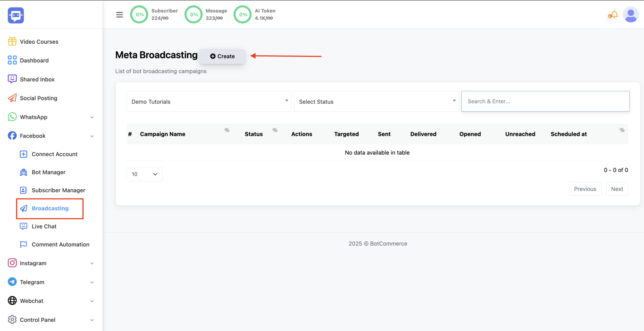Click the hamburger menu icon
644x331 pixels.
pos(119,15)
